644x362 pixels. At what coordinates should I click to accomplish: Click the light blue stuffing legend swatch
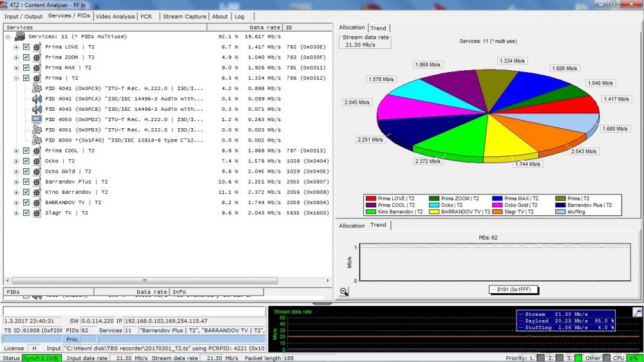click(x=561, y=212)
